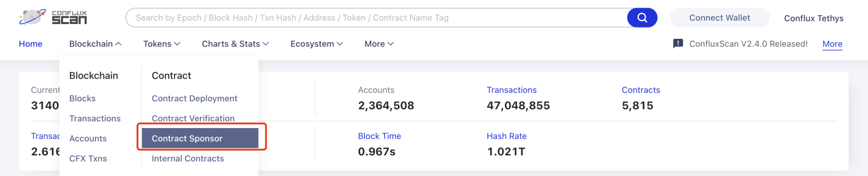The width and height of the screenshot is (868, 176).
Task: Expand the Tokens dropdown
Action: pyautogui.click(x=161, y=44)
